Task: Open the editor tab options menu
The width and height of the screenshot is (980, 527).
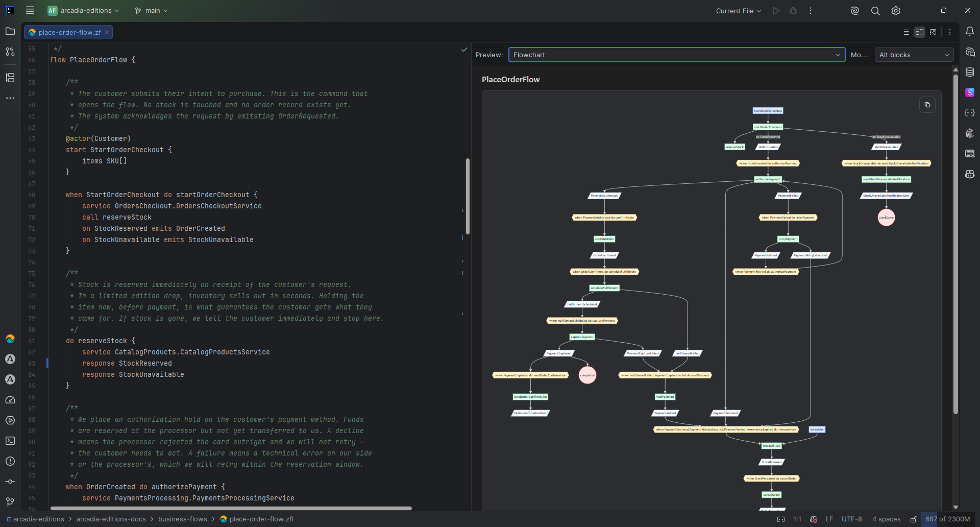Action: [x=950, y=32]
